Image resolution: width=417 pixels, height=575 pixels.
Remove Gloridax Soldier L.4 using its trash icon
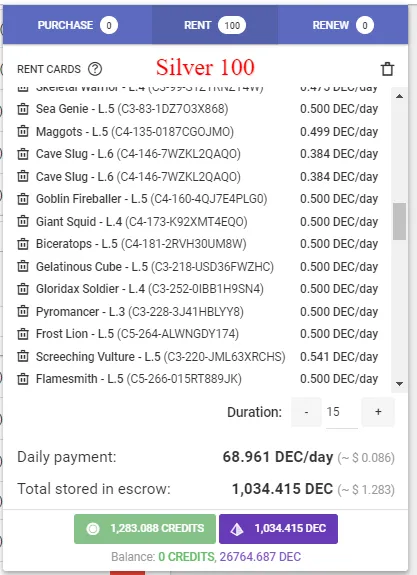click(x=23, y=289)
